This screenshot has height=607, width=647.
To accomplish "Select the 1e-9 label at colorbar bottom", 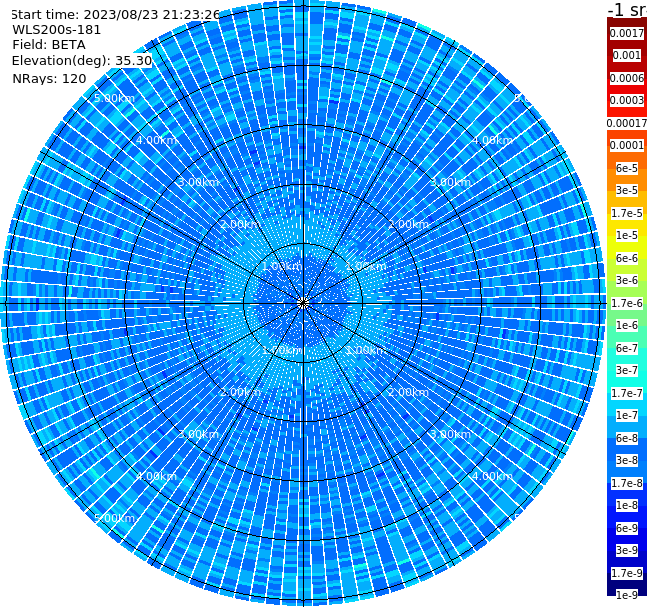I will (x=627, y=595).
